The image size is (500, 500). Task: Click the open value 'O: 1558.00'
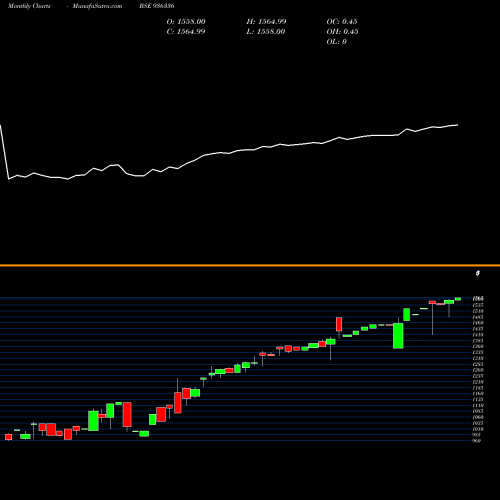click(x=186, y=22)
